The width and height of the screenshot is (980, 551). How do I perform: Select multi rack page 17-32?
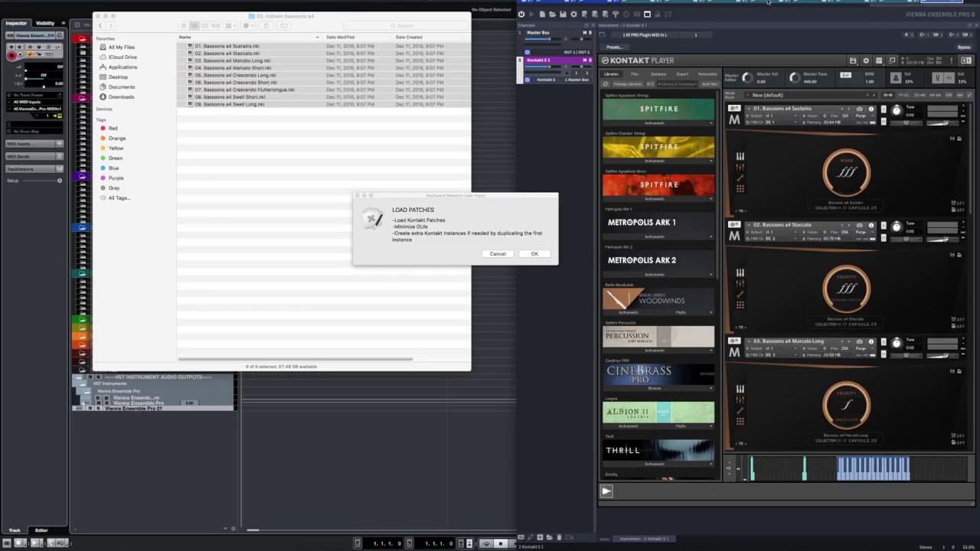(x=903, y=95)
